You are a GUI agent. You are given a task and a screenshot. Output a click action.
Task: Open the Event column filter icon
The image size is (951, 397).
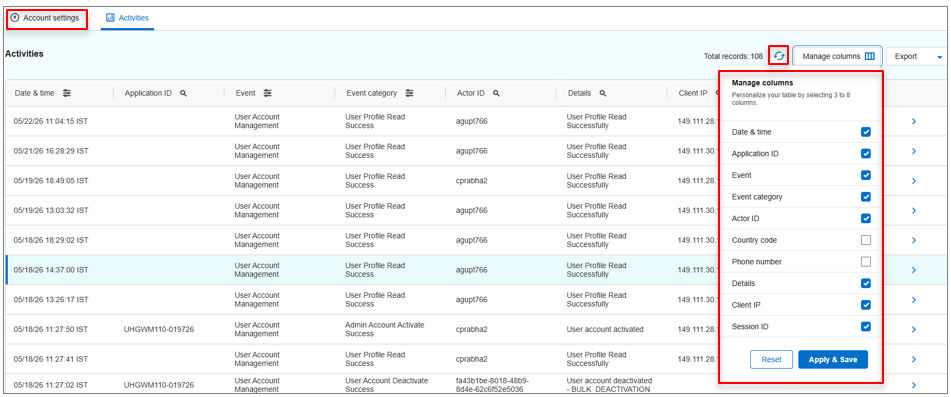click(x=267, y=93)
